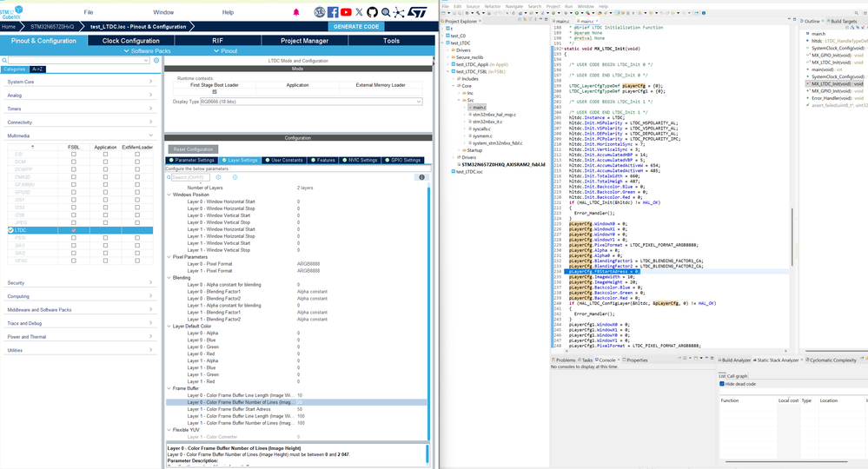Switch to Clock Configuration tab
Image resolution: width=868 pixels, height=469 pixels.
[x=130, y=40]
